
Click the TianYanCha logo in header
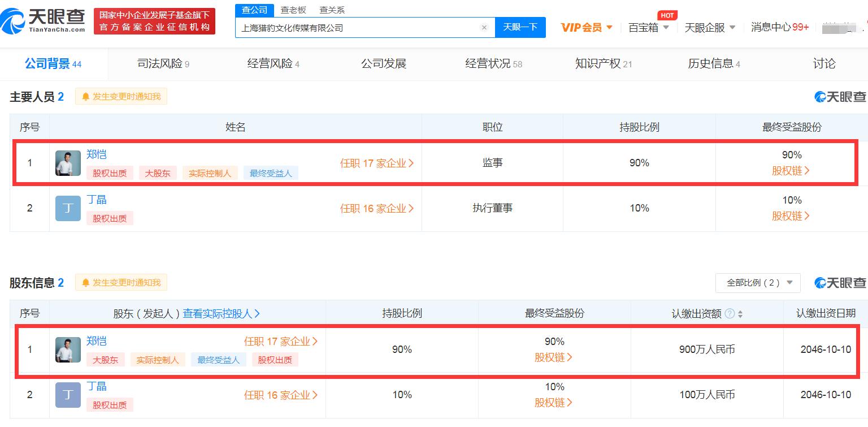[44, 21]
